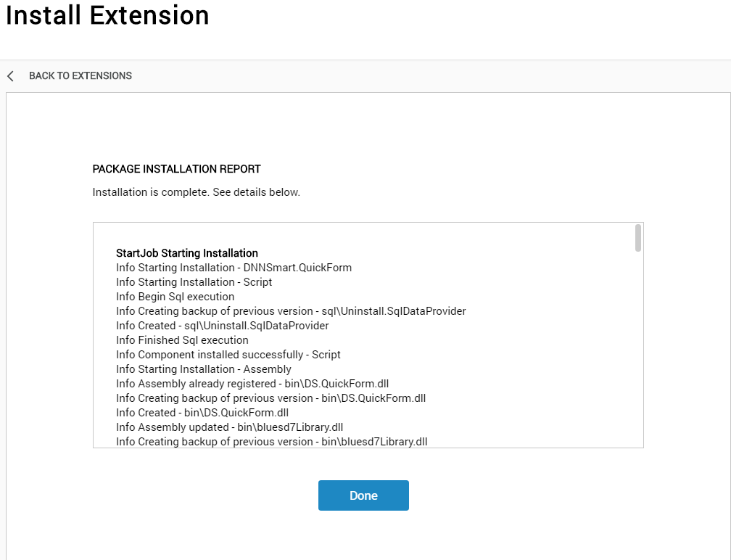Click the back arrow chevron icon
Image resolution: width=731 pixels, height=560 pixels.
point(11,76)
